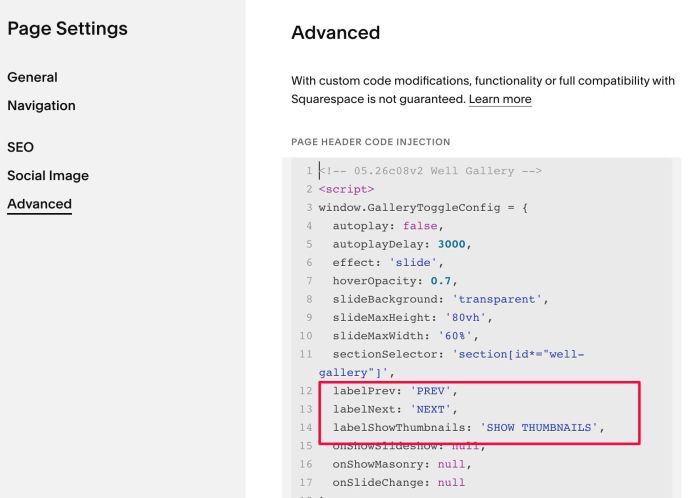The height and width of the screenshot is (498, 700).
Task: Place cursor in the HTML comment on line 1
Action: (x=430, y=171)
